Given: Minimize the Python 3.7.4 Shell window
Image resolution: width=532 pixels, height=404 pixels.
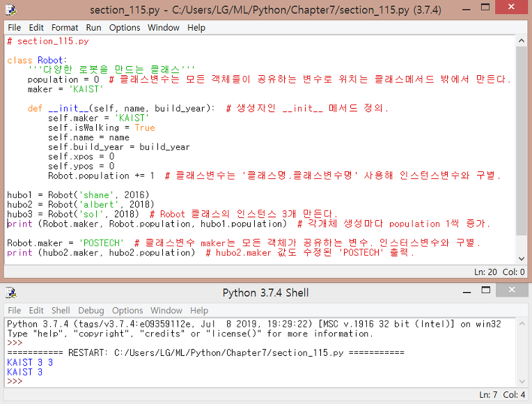Looking at the screenshot, I should [x=467, y=292].
